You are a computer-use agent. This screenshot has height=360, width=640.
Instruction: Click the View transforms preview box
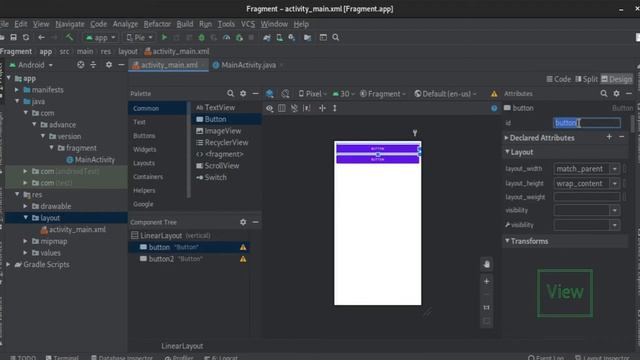coord(565,293)
